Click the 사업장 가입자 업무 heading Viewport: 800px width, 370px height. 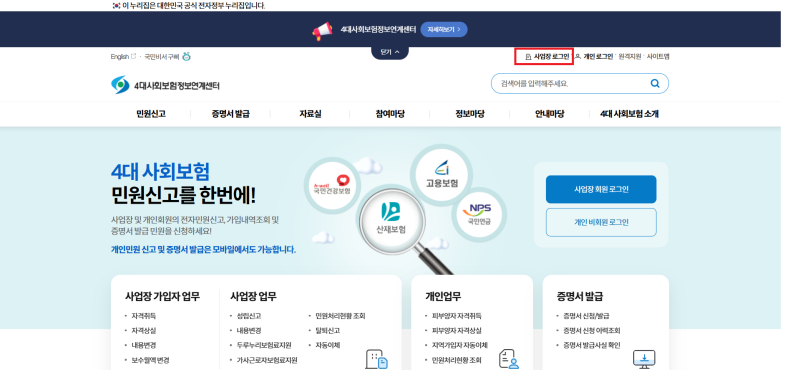162,297
